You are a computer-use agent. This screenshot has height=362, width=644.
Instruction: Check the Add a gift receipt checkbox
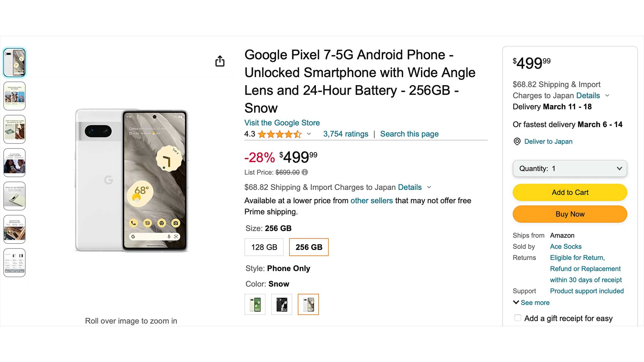tap(518, 318)
